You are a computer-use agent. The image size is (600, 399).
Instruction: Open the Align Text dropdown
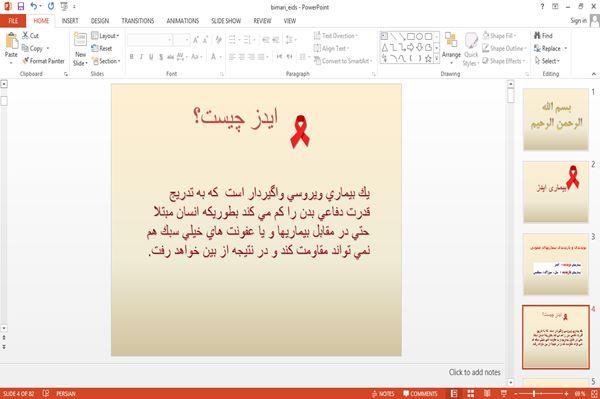tap(331, 48)
